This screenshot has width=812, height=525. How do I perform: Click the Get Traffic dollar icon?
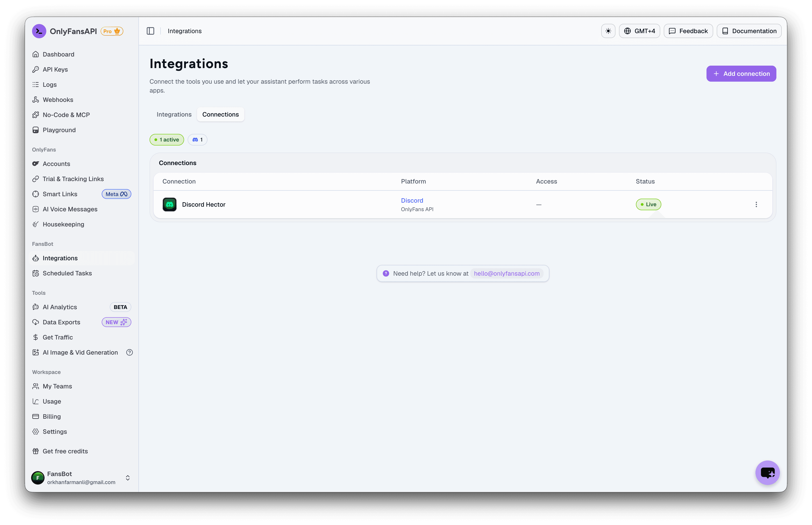point(35,337)
